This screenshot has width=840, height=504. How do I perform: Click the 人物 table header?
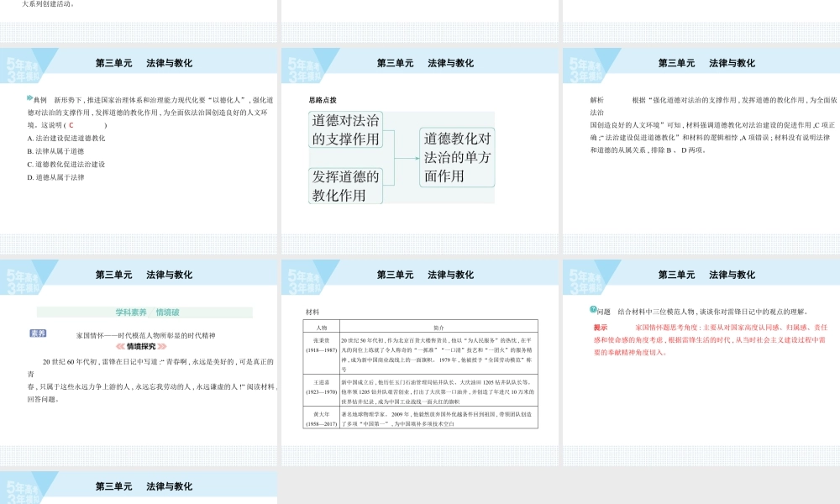(x=322, y=328)
